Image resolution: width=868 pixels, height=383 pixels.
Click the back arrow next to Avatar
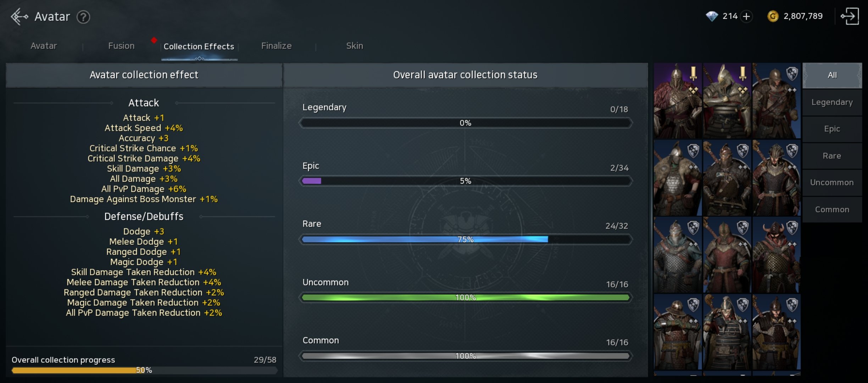[x=19, y=16]
